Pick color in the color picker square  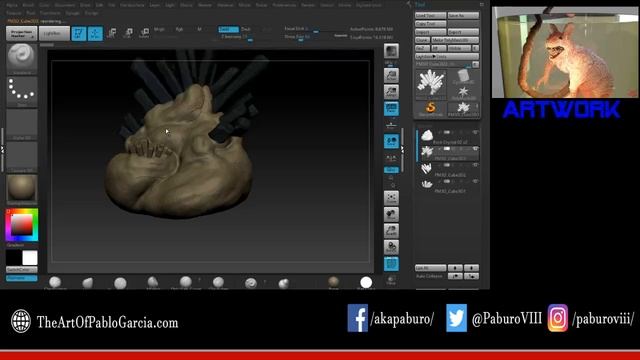22,225
